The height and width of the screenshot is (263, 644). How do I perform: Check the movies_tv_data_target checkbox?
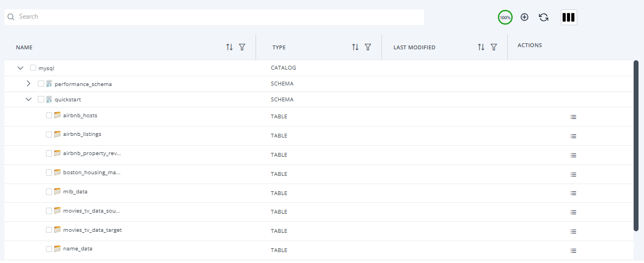[49, 230]
